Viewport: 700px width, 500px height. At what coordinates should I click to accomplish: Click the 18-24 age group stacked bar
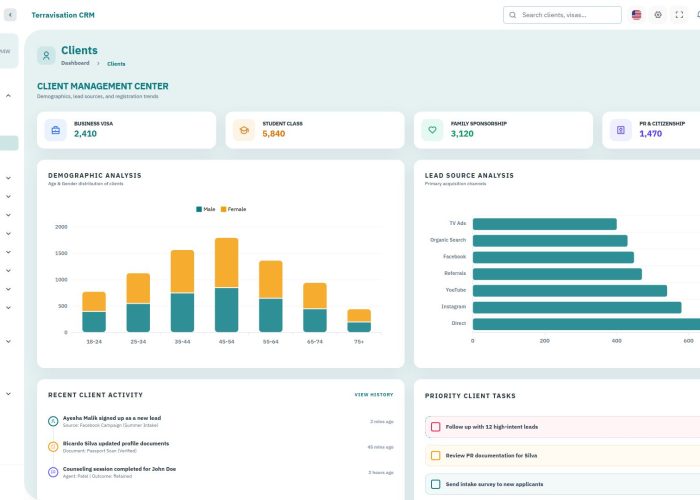pos(94,312)
